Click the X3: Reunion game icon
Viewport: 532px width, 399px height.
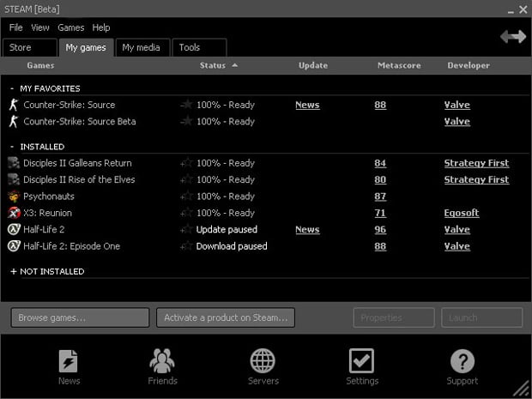(x=14, y=213)
